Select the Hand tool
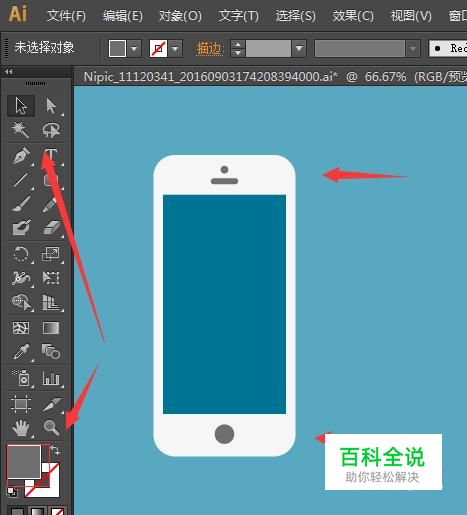 coord(21,428)
